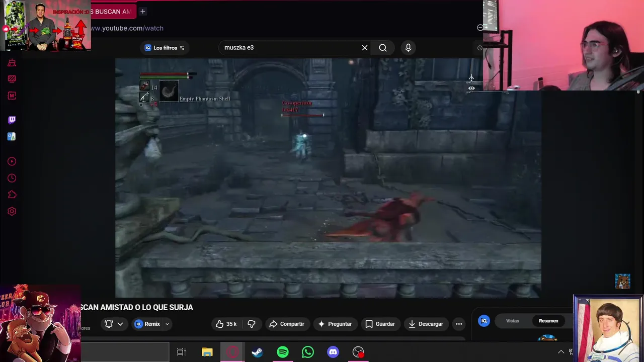Switch to the Vistas tab
The height and width of the screenshot is (362, 644).
512,321
